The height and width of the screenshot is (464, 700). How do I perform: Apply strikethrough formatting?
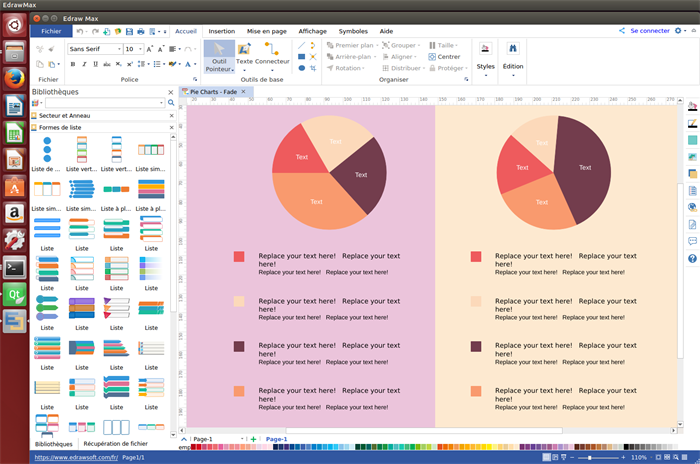tap(107, 64)
